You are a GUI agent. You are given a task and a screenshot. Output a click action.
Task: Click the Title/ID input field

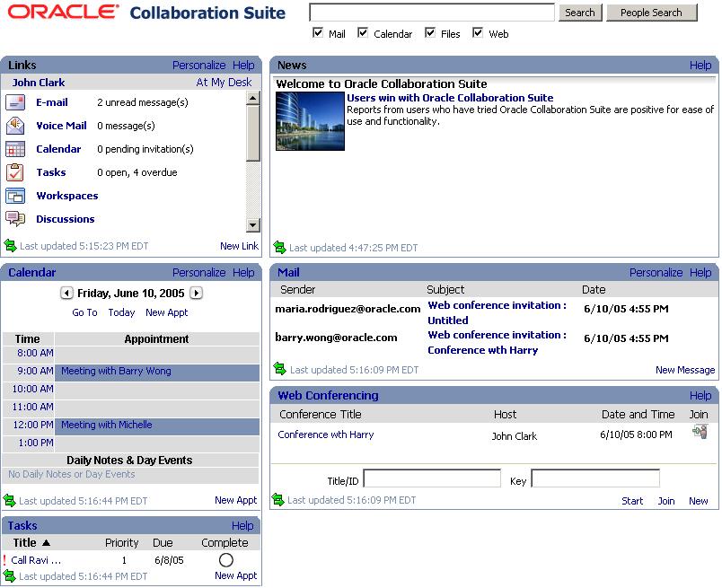pos(432,478)
